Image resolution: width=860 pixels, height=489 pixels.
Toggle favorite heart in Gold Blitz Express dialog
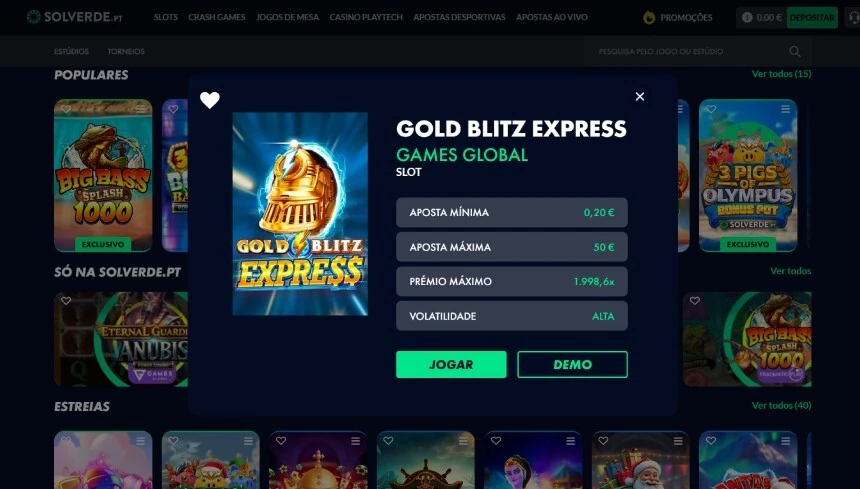point(210,100)
